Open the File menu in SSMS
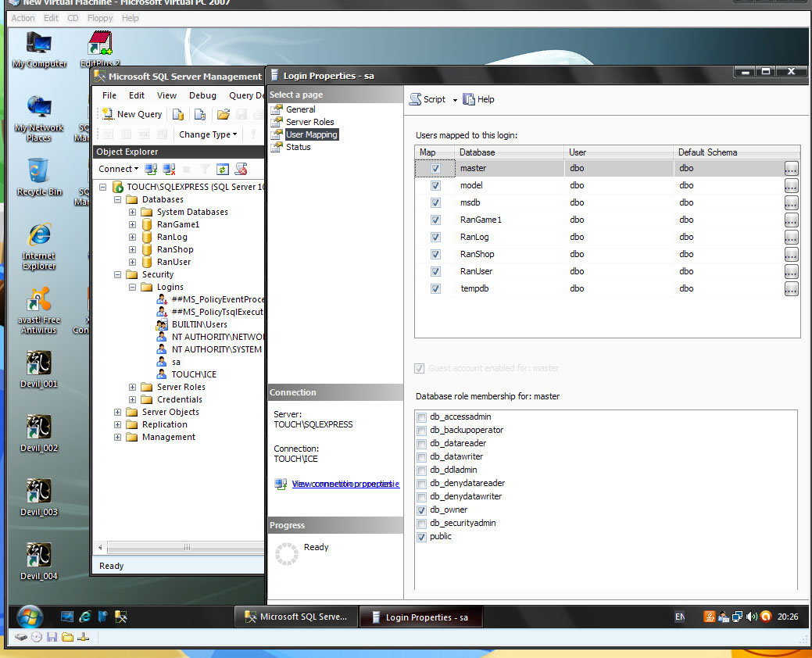 coord(109,95)
